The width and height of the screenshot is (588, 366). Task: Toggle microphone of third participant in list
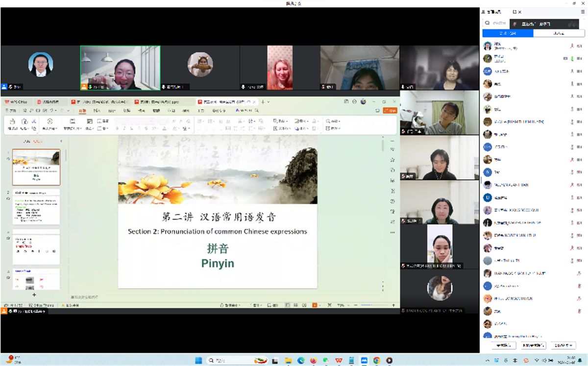point(572,71)
